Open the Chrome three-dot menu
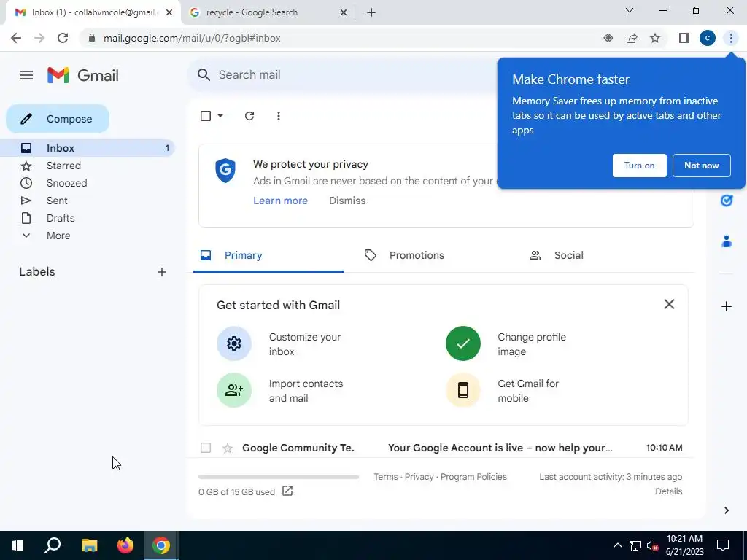 pos(731,38)
